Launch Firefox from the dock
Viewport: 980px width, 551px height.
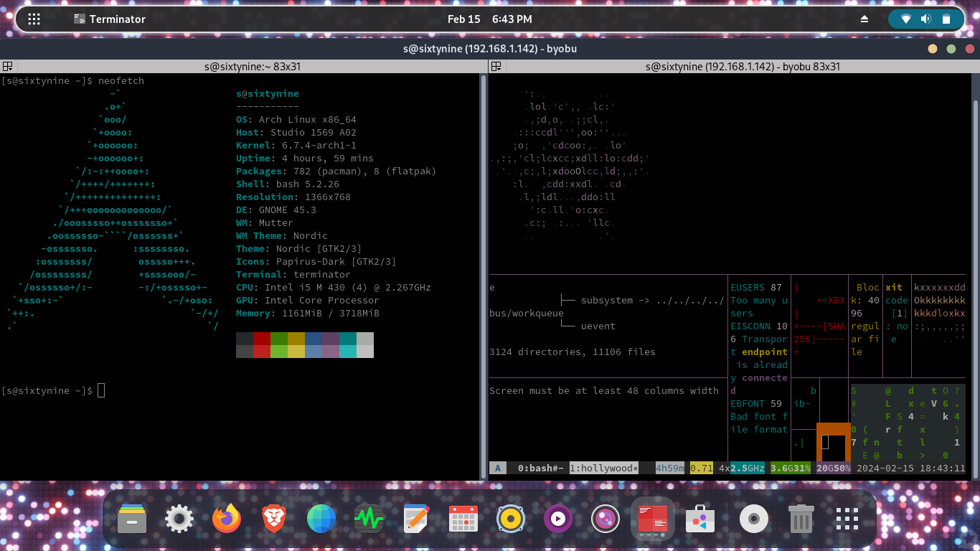226,518
